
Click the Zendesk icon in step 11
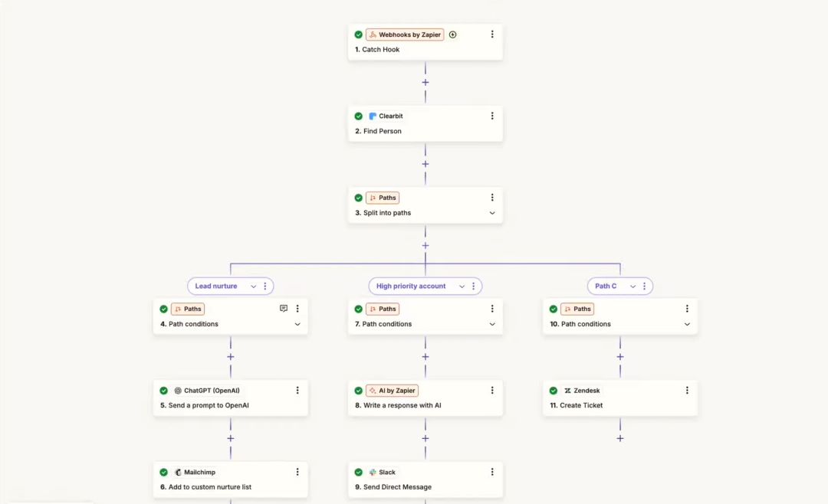click(567, 391)
